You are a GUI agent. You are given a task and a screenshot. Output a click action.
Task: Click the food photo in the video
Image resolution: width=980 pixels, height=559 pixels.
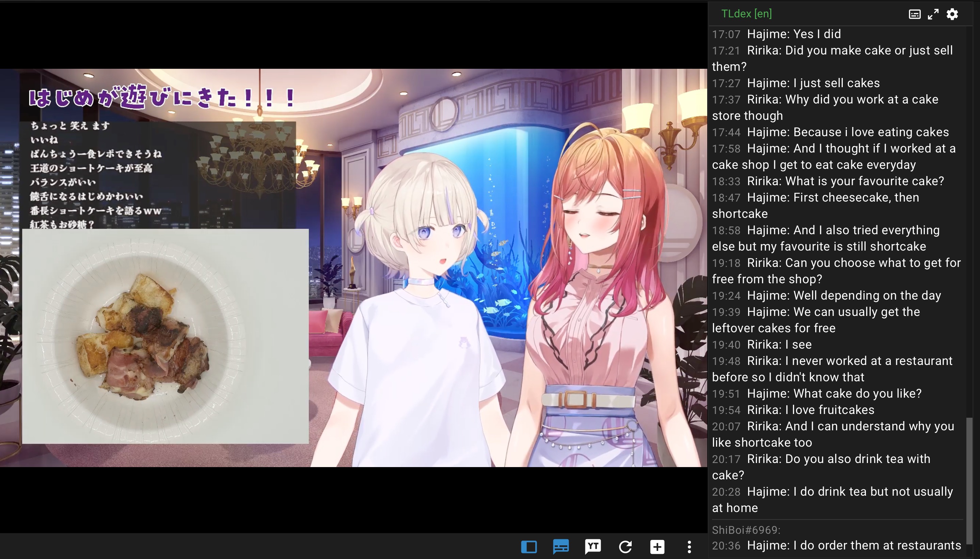(x=165, y=336)
